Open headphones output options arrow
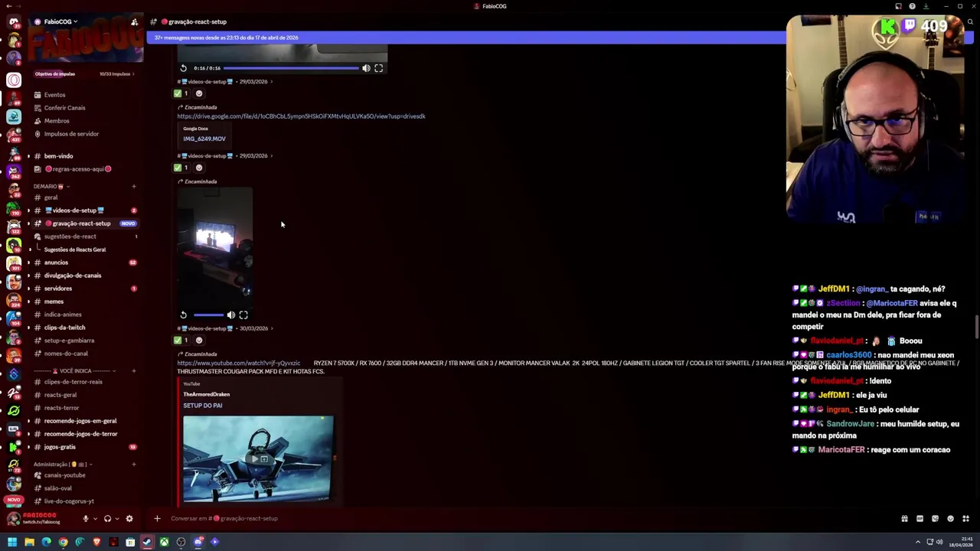 point(116,519)
